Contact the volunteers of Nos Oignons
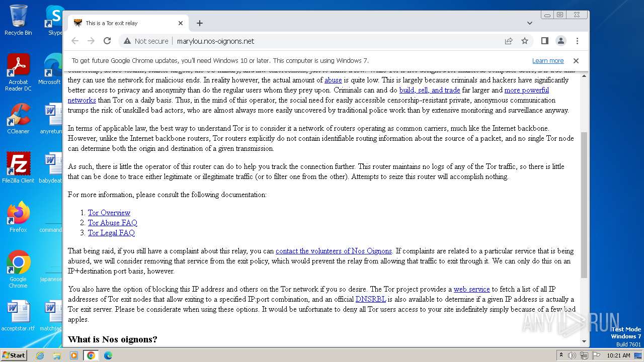The image size is (644, 362). [334, 251]
